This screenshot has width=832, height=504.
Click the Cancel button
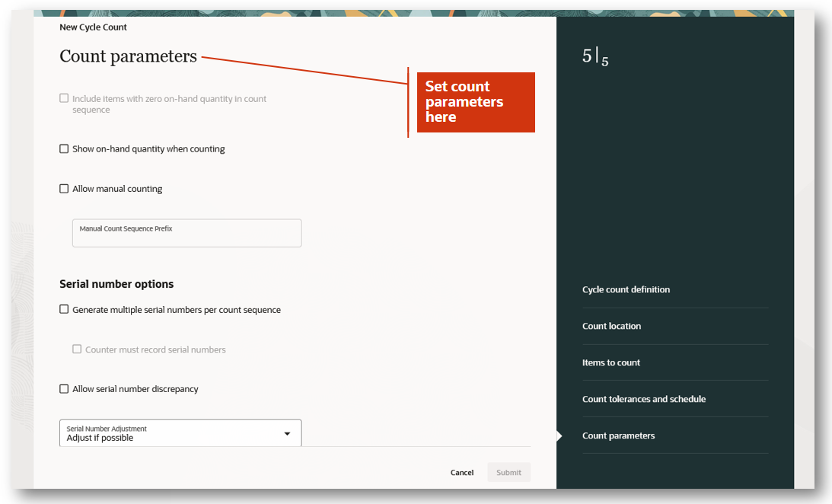click(462, 472)
